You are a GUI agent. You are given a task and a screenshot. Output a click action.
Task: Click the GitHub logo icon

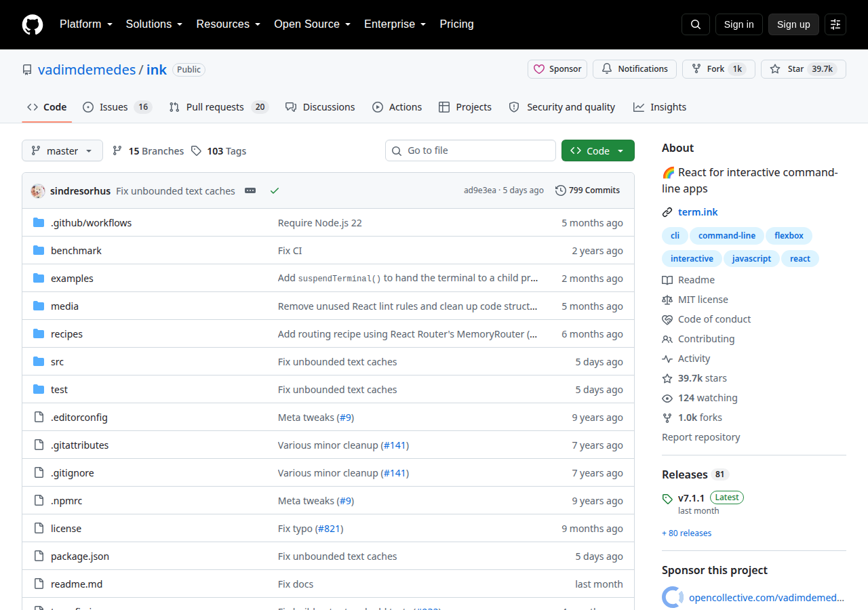(33, 24)
